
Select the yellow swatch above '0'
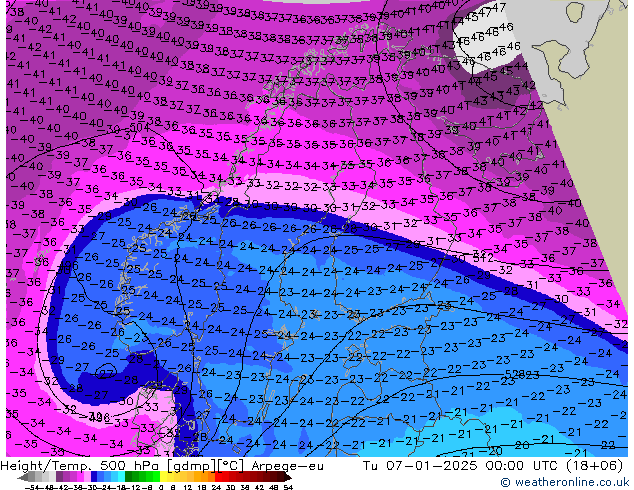(x=163, y=477)
